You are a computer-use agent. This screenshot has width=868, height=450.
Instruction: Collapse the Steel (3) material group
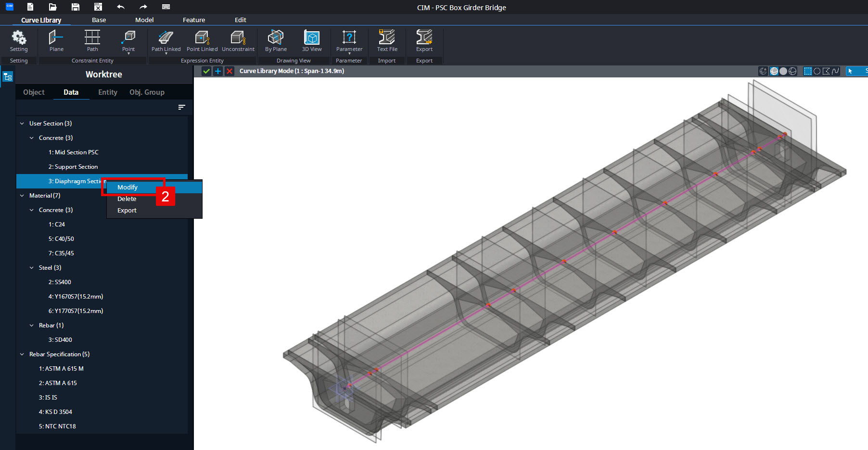click(x=32, y=268)
